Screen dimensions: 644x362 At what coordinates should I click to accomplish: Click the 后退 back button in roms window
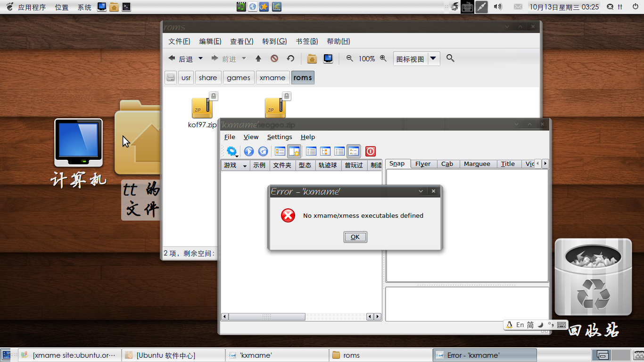click(181, 58)
